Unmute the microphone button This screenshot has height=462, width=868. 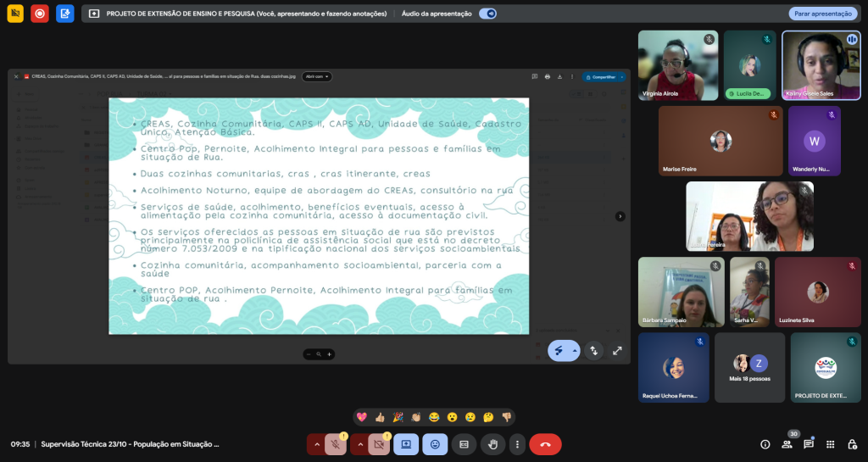336,444
